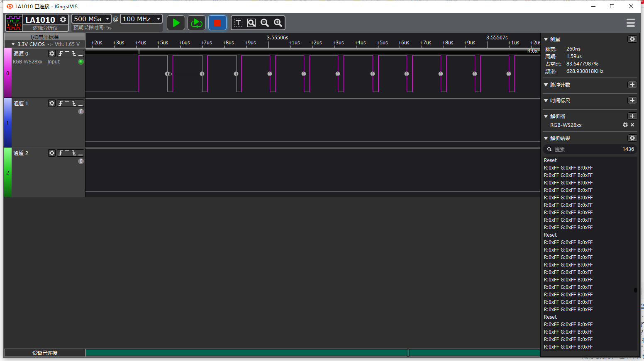This screenshot has width=644, height=361.
Task: Remove the RGB-WS28xx analyzer with the X
Action: [632, 125]
